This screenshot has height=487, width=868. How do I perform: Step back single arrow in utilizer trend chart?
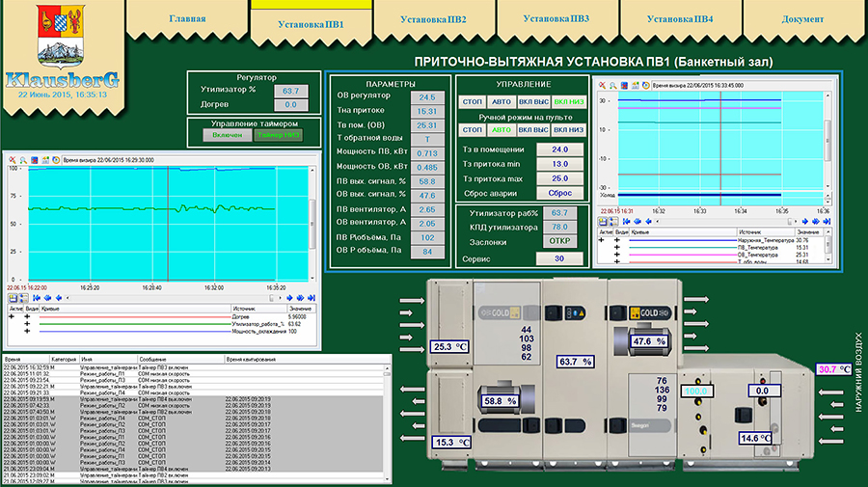[59, 298]
